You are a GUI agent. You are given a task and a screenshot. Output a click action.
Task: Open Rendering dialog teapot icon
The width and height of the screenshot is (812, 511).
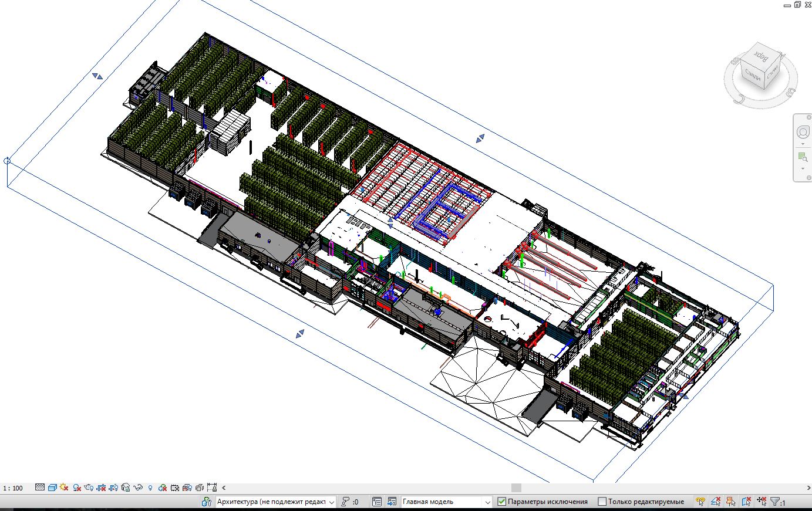coord(89,488)
